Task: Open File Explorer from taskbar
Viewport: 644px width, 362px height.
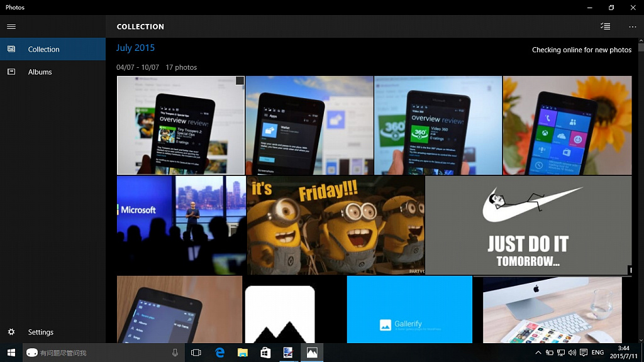Action: click(243, 353)
